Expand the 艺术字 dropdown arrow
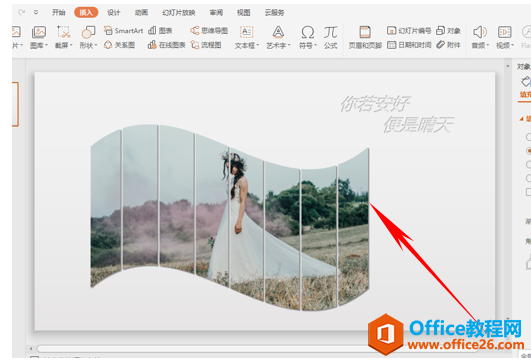The height and width of the screenshot is (362, 531). 289,45
